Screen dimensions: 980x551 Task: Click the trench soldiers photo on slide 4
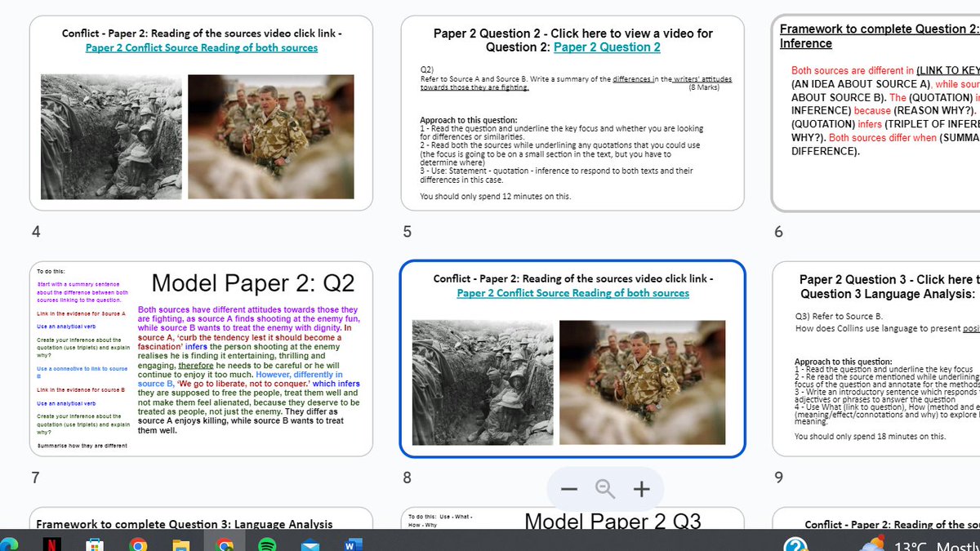(111, 136)
